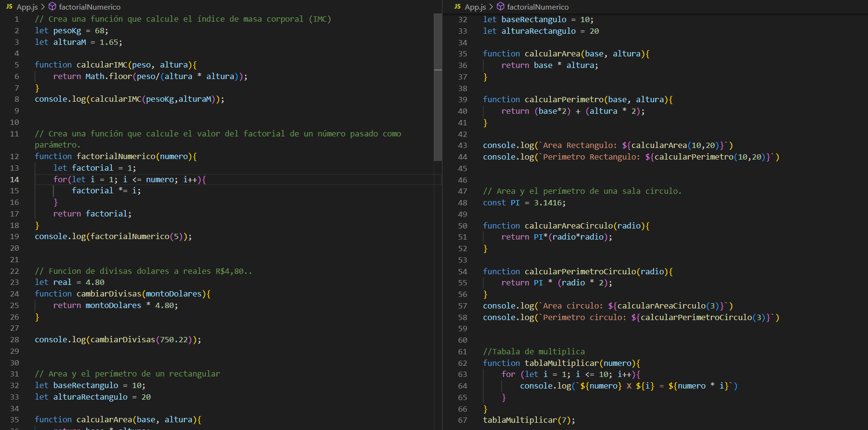The width and height of the screenshot is (868, 430).
Task: Click 'console.log(cambiarDivisas(750.22));' line
Action: (x=118, y=340)
